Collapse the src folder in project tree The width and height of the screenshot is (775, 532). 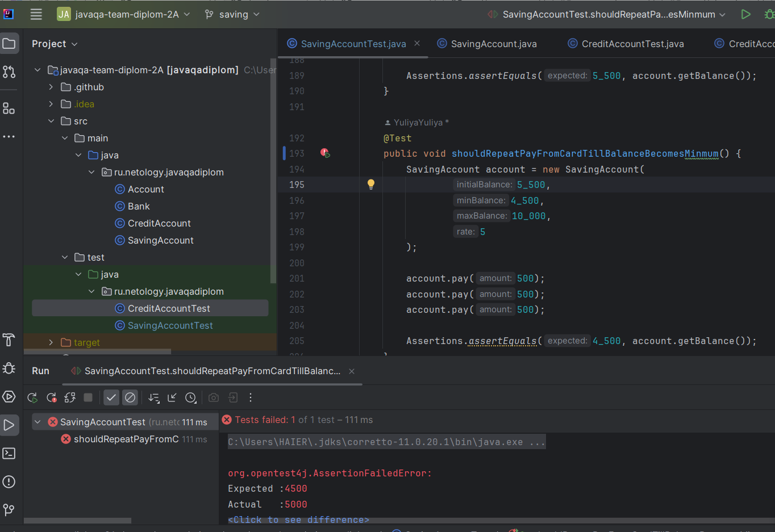pyautogui.click(x=51, y=121)
